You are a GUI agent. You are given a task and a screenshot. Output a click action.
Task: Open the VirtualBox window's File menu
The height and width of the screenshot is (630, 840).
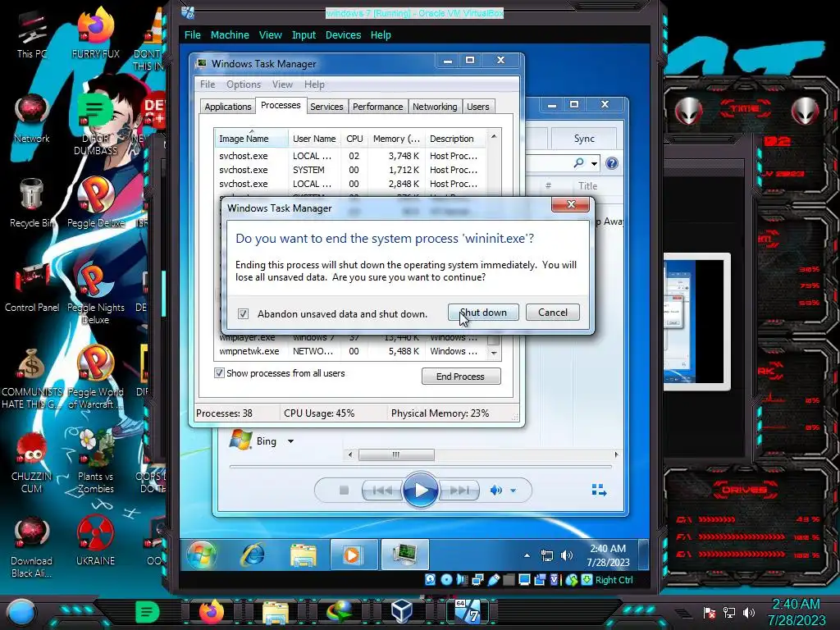192,34
